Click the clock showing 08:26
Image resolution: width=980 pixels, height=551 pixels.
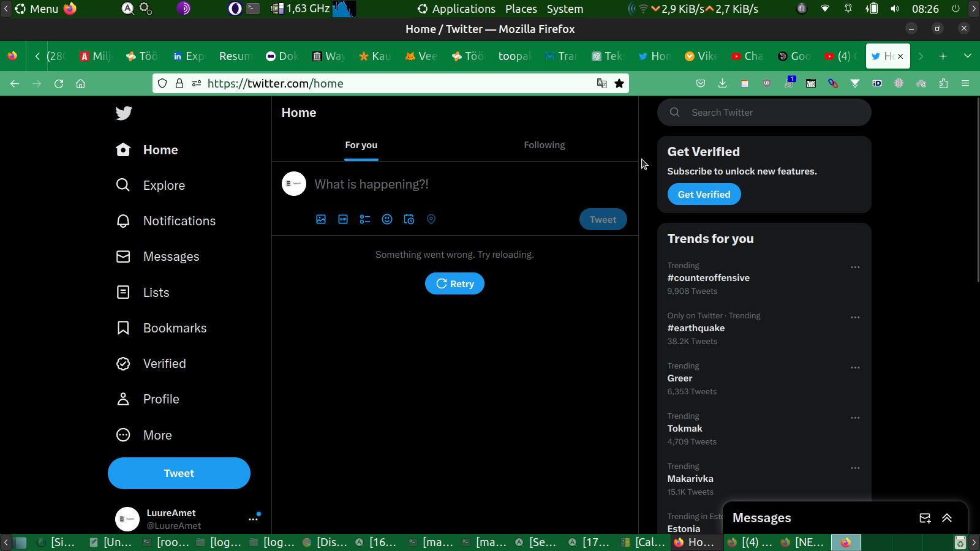925,9
